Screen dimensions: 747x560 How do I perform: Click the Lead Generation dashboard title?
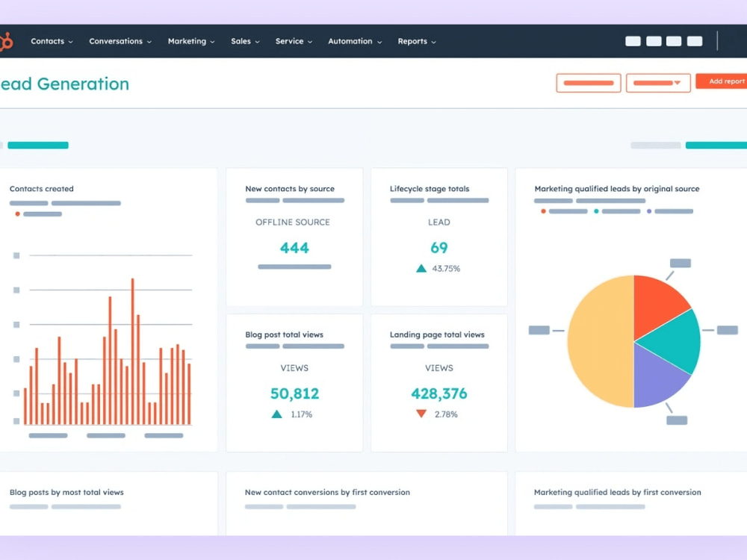(65, 84)
